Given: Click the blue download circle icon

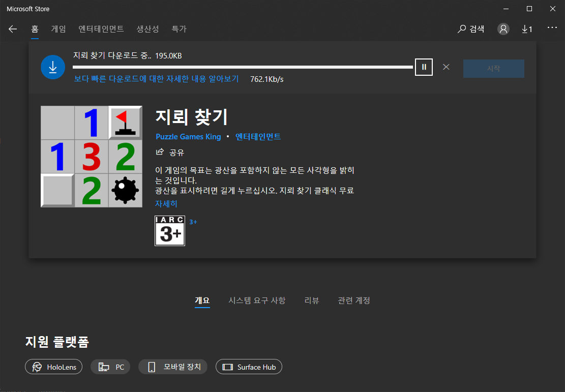Looking at the screenshot, I should [x=53, y=67].
